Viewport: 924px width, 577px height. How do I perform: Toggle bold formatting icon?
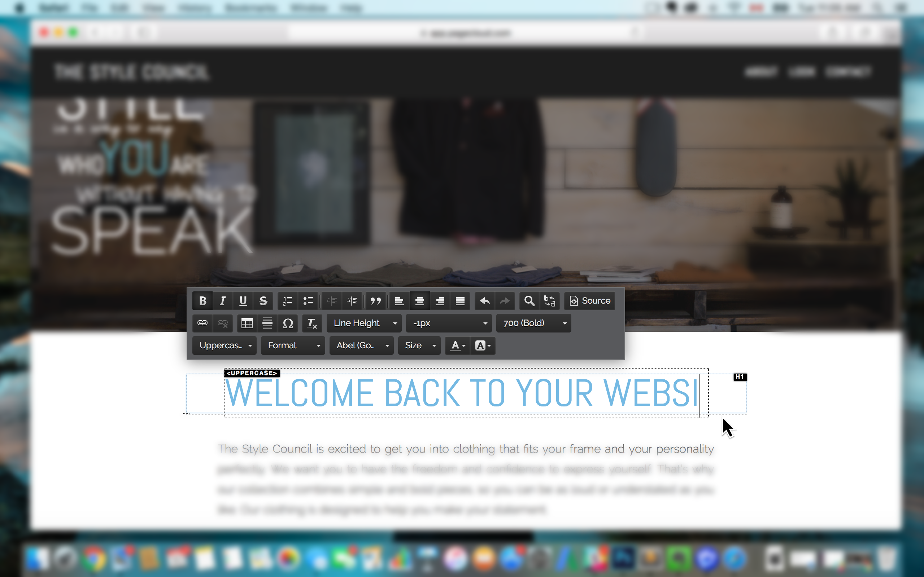[x=203, y=300]
